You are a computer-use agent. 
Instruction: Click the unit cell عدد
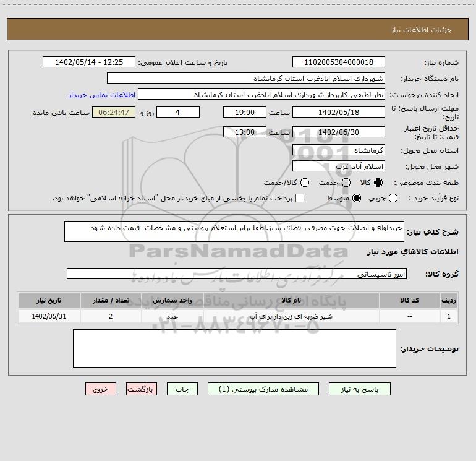click(172, 316)
